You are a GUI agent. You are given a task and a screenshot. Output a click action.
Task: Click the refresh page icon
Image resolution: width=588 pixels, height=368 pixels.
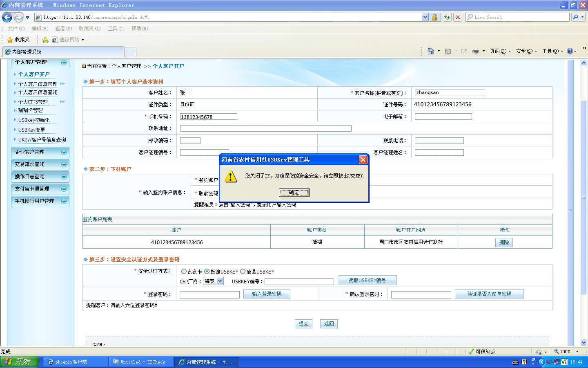447,17
